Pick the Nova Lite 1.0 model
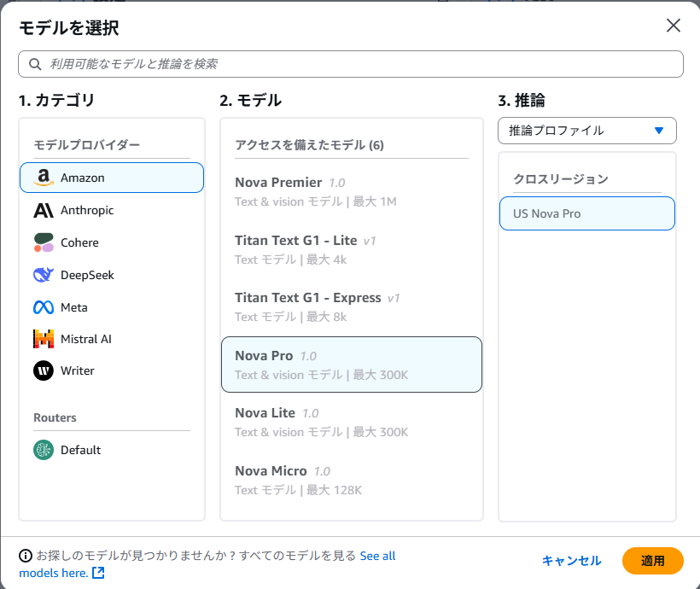Image resolution: width=700 pixels, height=589 pixels. click(x=352, y=422)
